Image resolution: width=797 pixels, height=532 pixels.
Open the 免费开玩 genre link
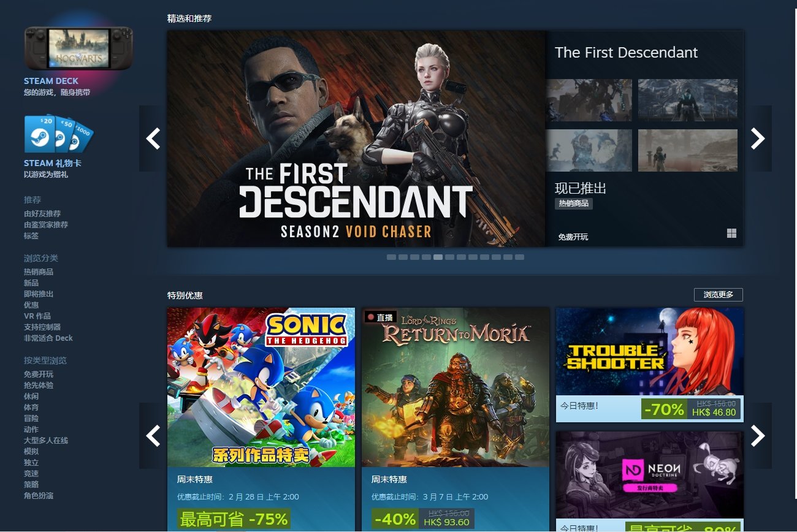[39, 374]
